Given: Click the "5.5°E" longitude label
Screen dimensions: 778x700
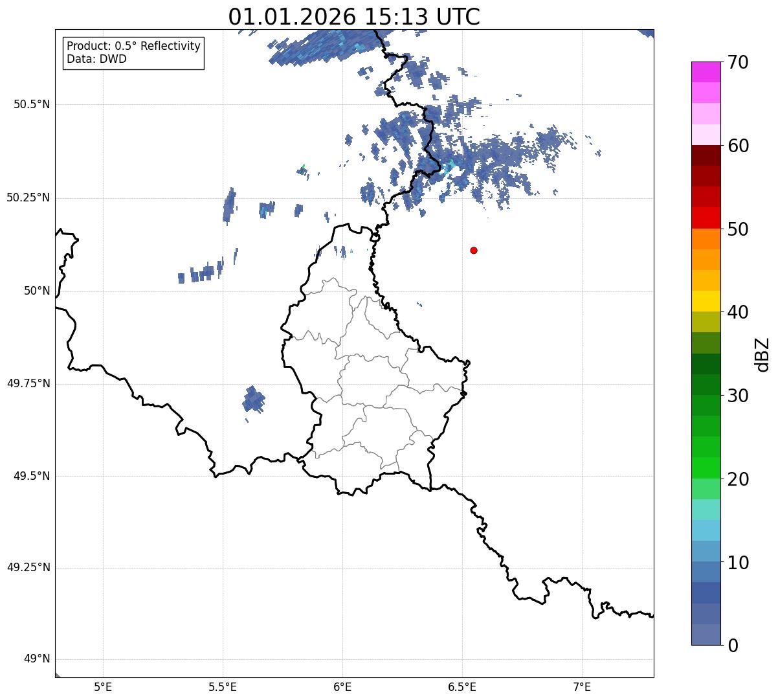Looking at the screenshot, I should pos(223,687).
